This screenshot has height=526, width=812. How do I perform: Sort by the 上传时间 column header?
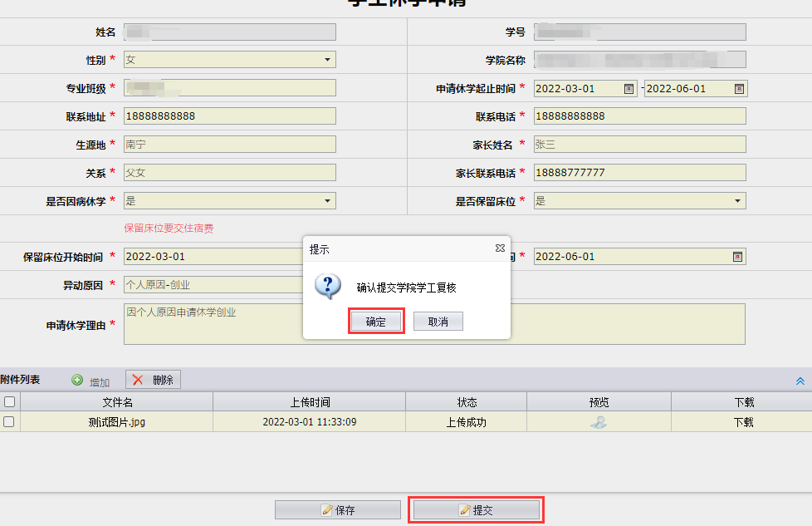point(309,401)
